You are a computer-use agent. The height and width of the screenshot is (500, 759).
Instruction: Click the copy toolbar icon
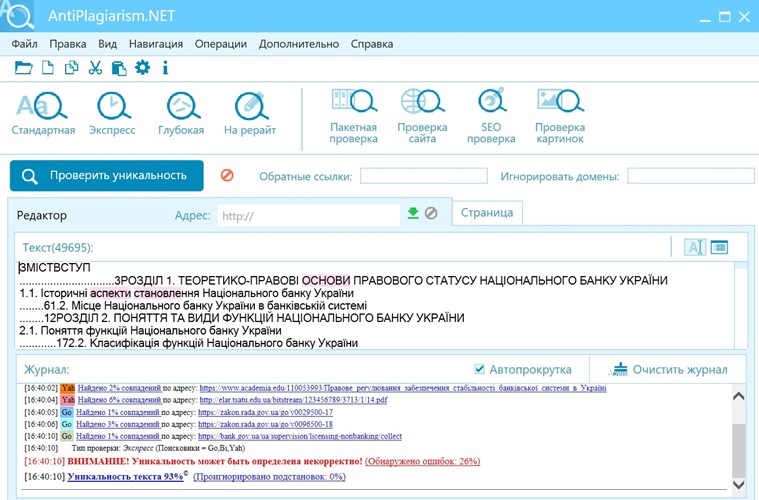(71, 68)
